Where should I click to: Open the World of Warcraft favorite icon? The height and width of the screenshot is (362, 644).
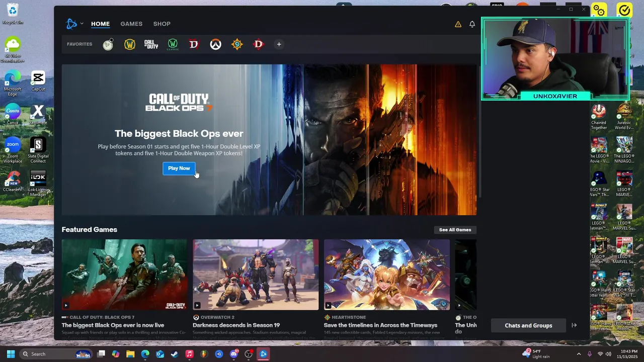[x=130, y=44]
